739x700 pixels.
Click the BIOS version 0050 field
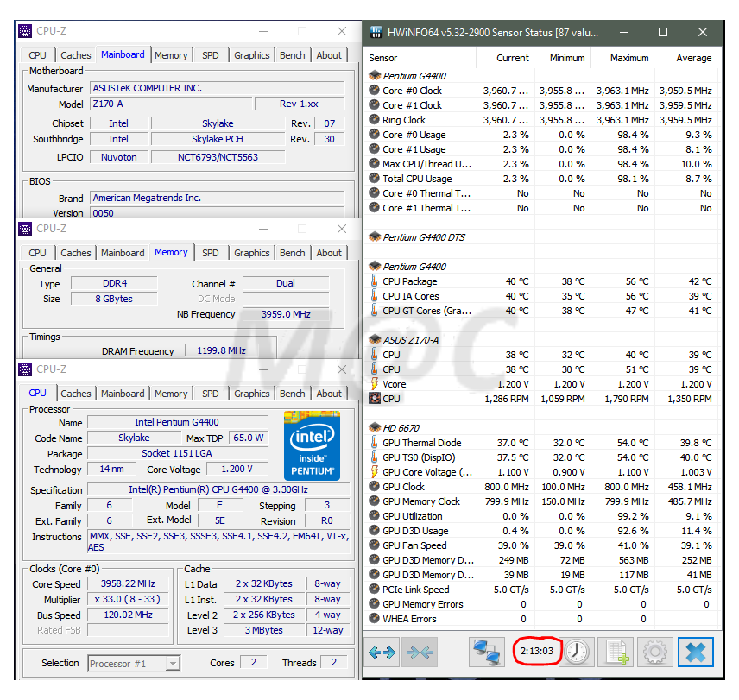pos(217,213)
